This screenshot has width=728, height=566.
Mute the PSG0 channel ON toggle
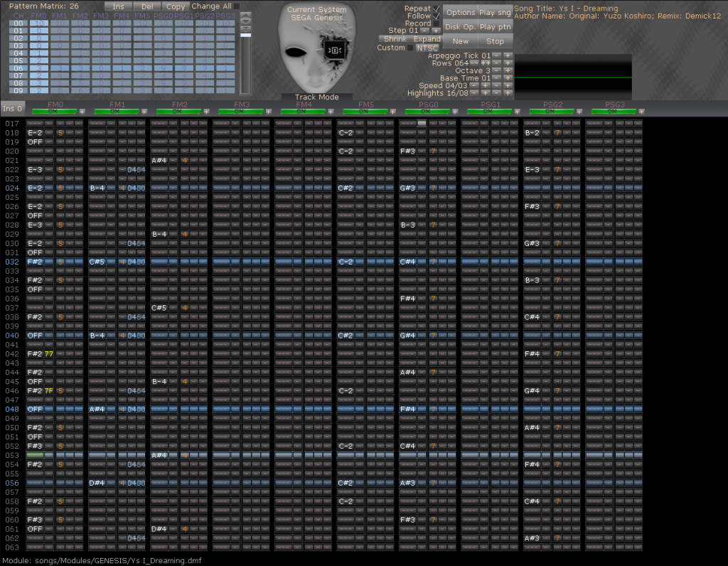(x=427, y=112)
